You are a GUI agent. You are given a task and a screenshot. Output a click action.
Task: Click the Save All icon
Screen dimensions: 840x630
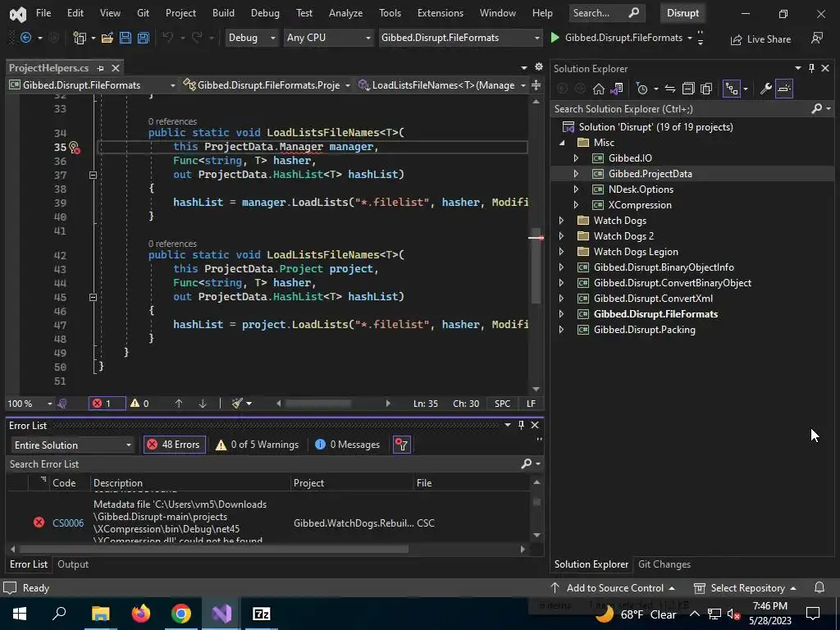click(x=143, y=38)
